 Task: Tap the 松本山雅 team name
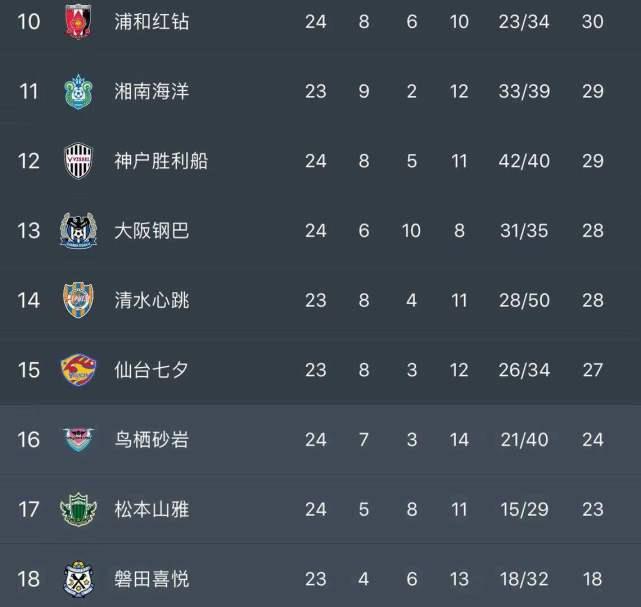[152, 509]
